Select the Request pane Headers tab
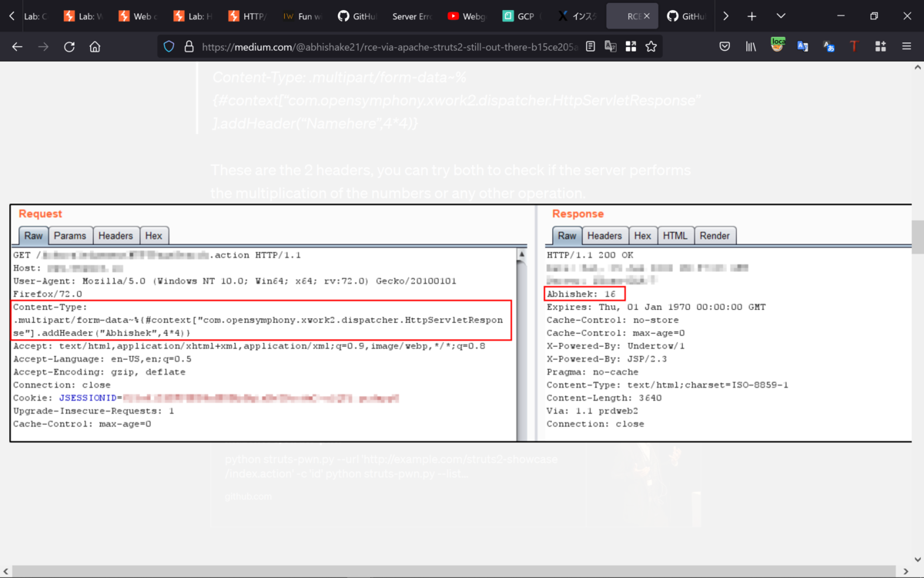The image size is (924, 578). coord(115,236)
